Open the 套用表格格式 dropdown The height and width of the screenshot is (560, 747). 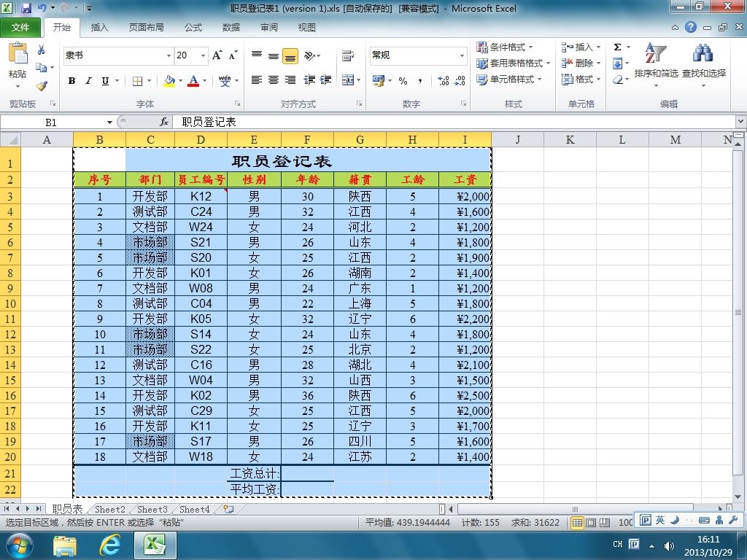(514, 63)
